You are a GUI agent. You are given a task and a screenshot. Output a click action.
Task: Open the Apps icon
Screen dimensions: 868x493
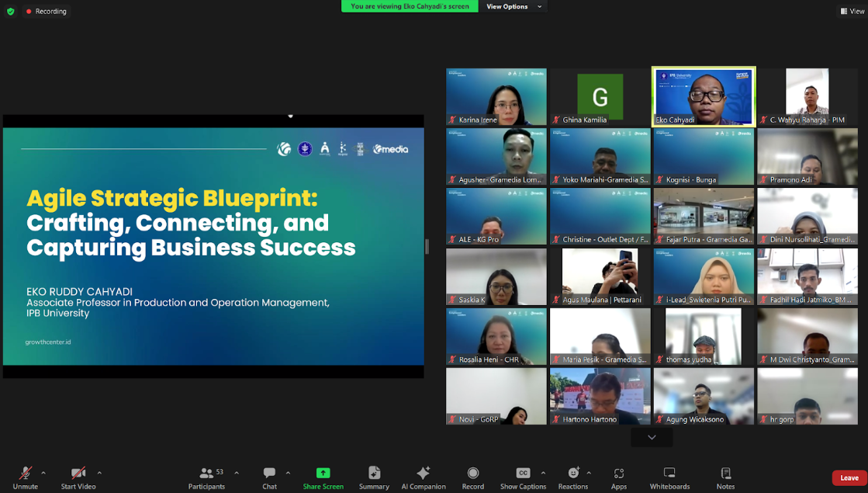619,473
